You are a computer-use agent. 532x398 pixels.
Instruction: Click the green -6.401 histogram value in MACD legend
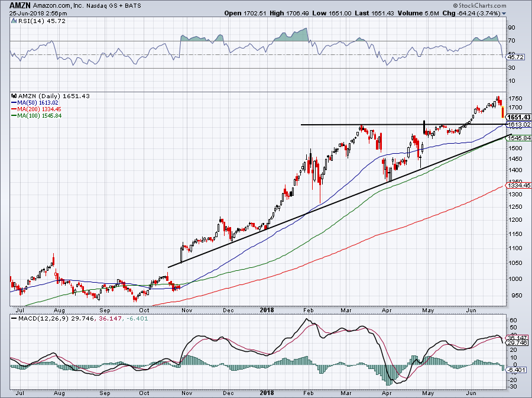click(137, 319)
